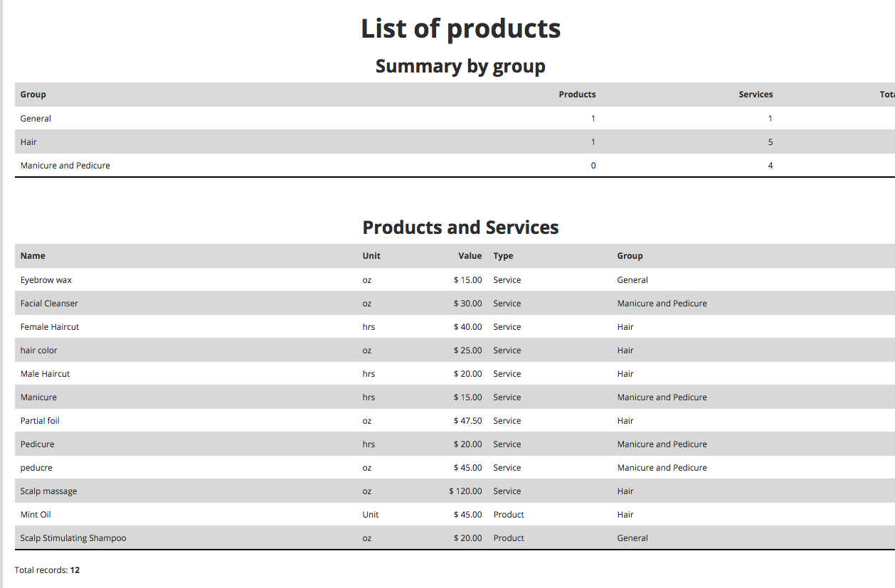The height and width of the screenshot is (588, 895).
Task: Click the $ 30.00 value for Facial Cleanser
Action: click(x=468, y=304)
